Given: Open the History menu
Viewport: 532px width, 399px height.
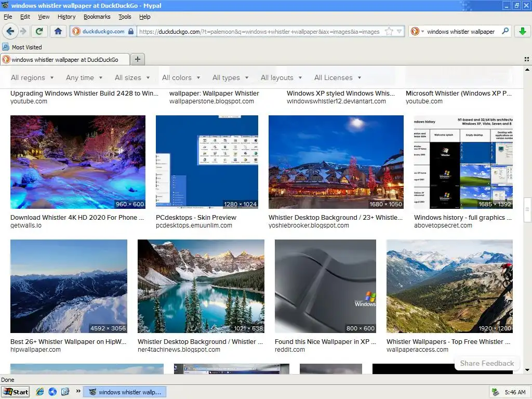Looking at the screenshot, I should click(66, 17).
